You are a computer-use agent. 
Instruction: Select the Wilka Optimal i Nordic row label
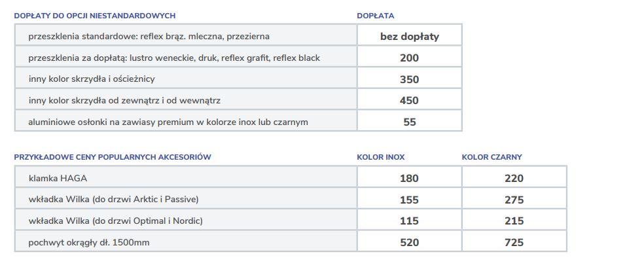[x=115, y=221]
